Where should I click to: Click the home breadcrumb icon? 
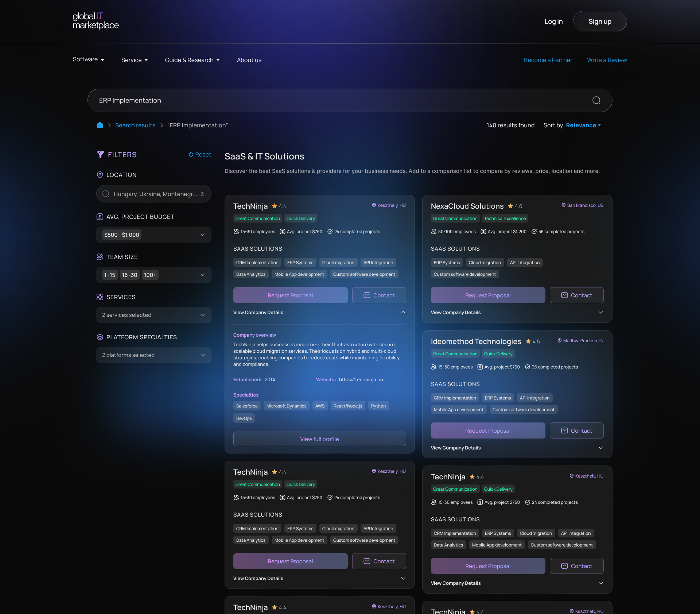tap(100, 125)
